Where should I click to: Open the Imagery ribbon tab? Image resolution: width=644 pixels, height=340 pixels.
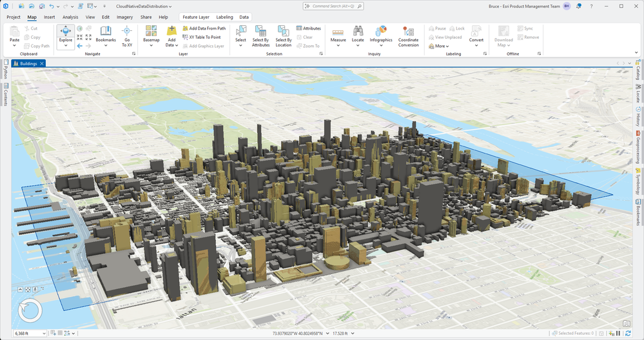pos(124,17)
